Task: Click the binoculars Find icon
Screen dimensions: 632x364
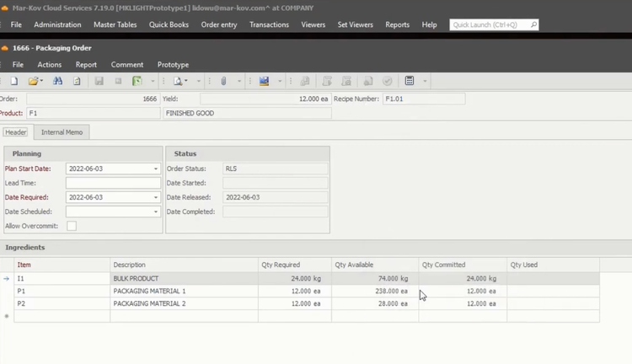Action: click(58, 82)
